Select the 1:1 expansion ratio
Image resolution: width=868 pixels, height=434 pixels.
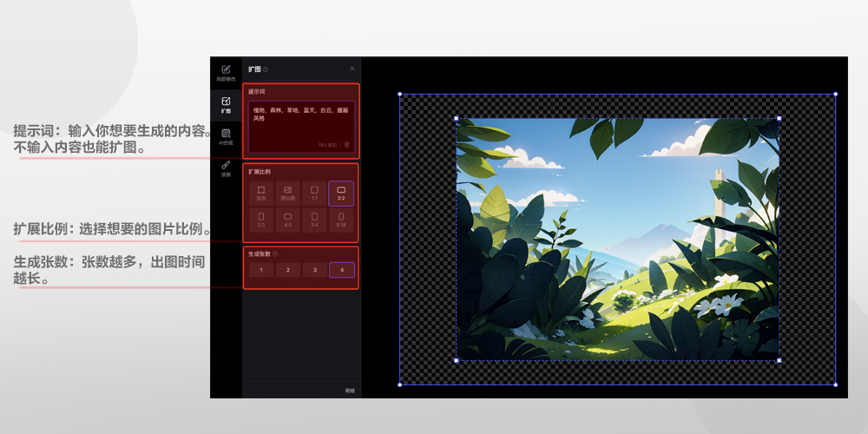coord(314,194)
